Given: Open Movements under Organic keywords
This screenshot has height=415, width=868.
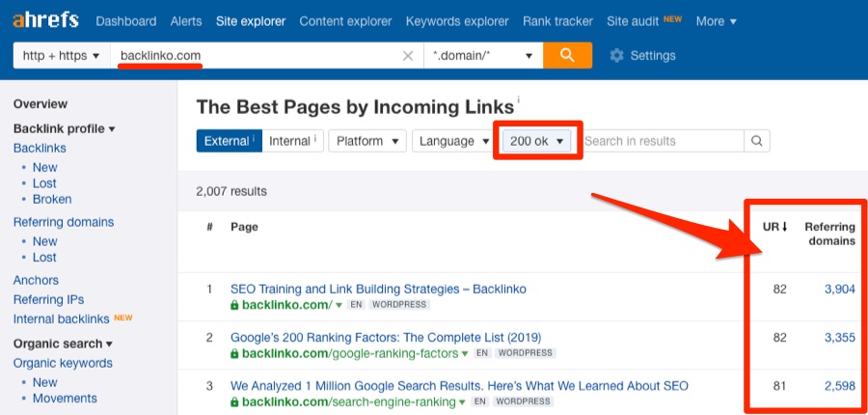Looking at the screenshot, I should 65,399.
